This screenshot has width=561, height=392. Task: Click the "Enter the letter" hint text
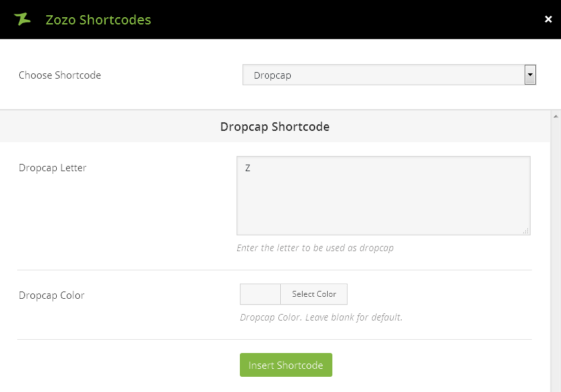click(315, 249)
